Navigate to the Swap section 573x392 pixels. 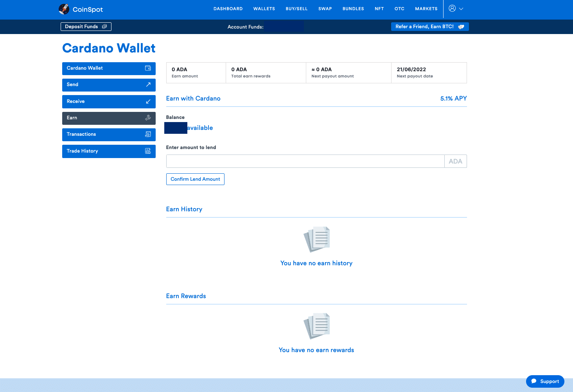(325, 9)
